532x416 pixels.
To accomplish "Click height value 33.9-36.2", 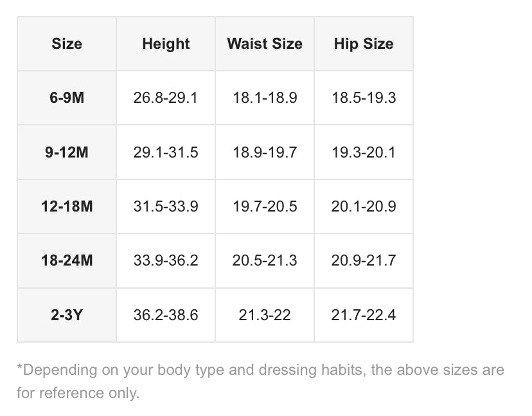I will click(x=166, y=260).
